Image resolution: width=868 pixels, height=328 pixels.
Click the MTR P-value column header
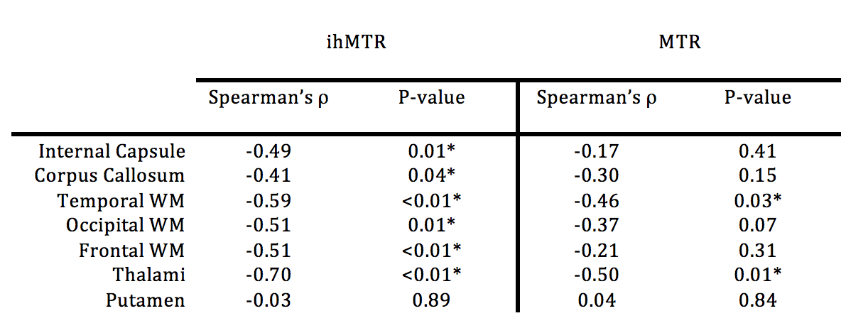pyautogui.click(x=757, y=97)
